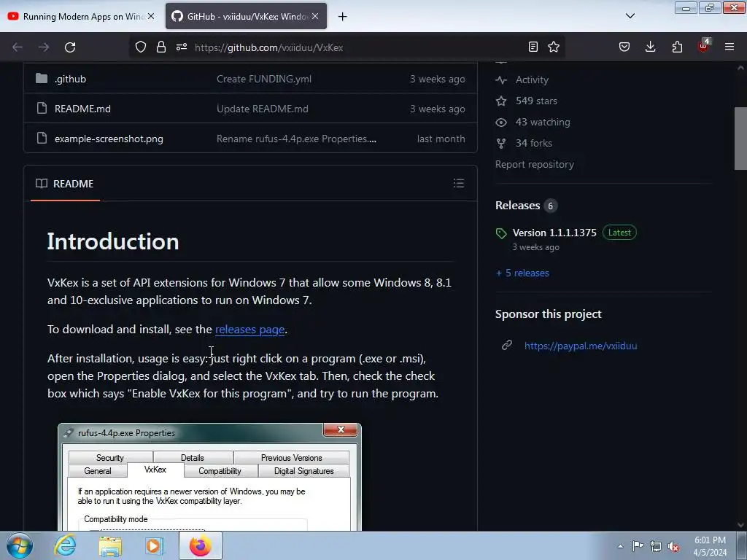The width and height of the screenshot is (747, 560).
Task: Close the YouTube tab
Action: pos(151,16)
